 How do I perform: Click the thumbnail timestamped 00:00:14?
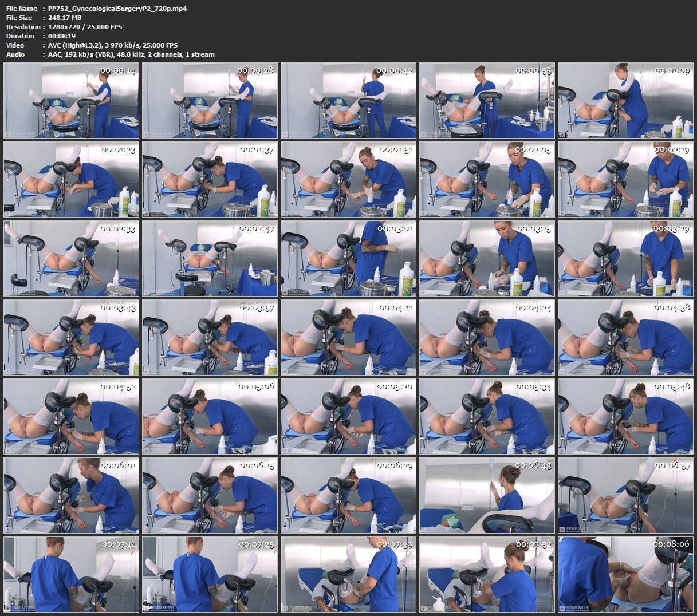tap(71, 101)
